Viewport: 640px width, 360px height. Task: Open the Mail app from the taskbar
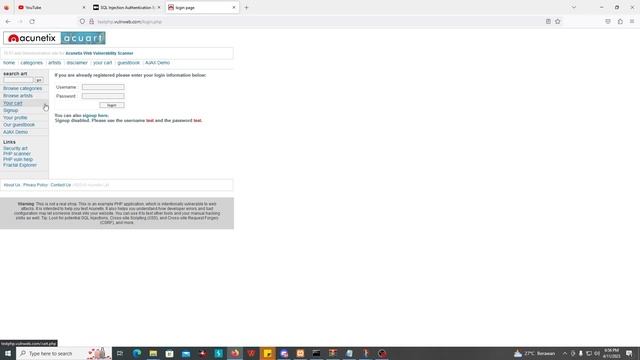tap(186, 353)
